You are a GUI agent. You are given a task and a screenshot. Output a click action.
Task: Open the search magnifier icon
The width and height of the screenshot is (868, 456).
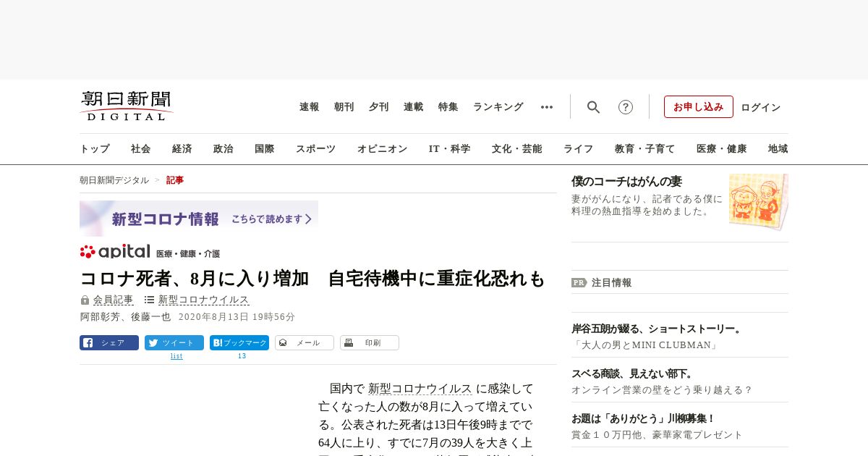[593, 107]
